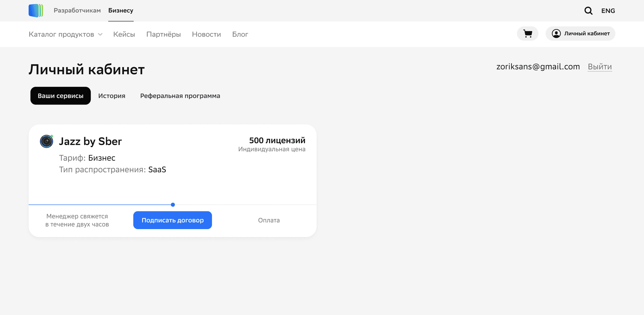644x315 pixels.
Task: Expand the Каталог продуктов chevron
Action: click(x=100, y=34)
